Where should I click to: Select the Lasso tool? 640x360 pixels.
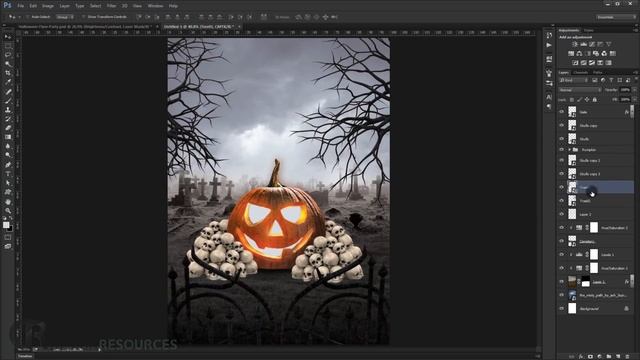pyautogui.click(x=8, y=55)
